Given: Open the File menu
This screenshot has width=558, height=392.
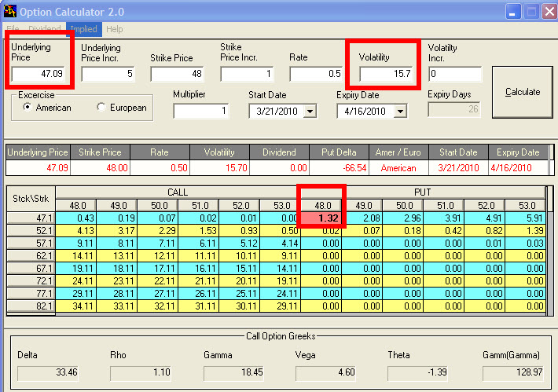Looking at the screenshot, I should point(13,29).
